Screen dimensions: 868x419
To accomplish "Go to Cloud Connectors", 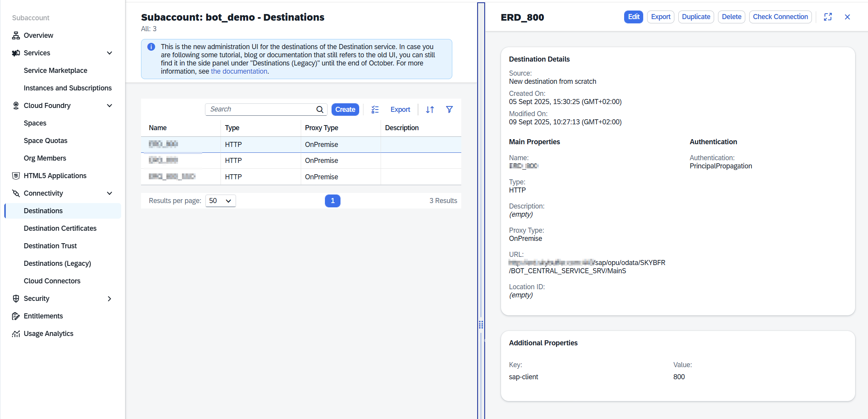I will (52, 281).
